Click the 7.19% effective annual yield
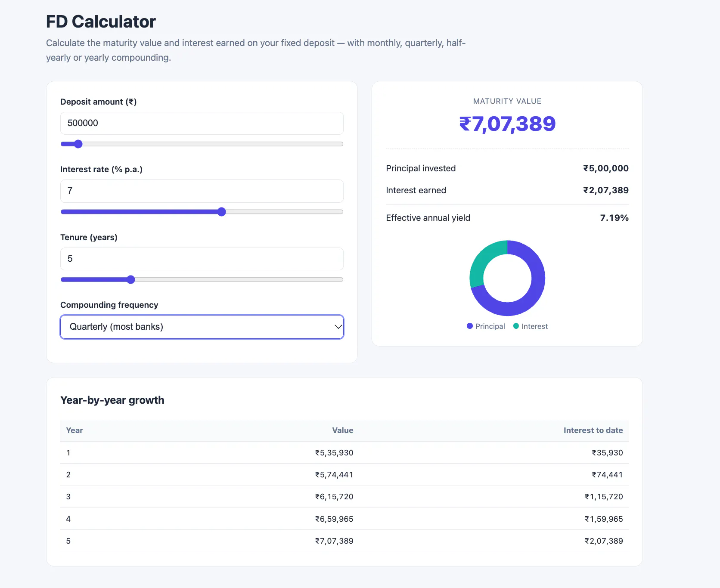 point(614,218)
